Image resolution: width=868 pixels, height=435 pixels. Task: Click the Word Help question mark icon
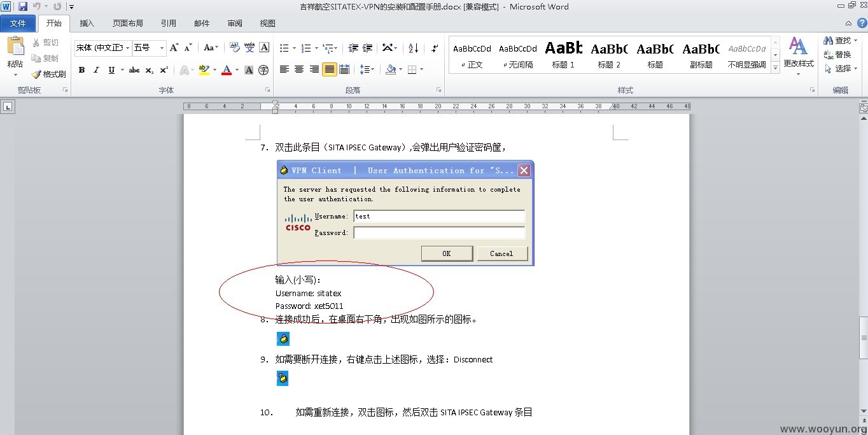862,23
